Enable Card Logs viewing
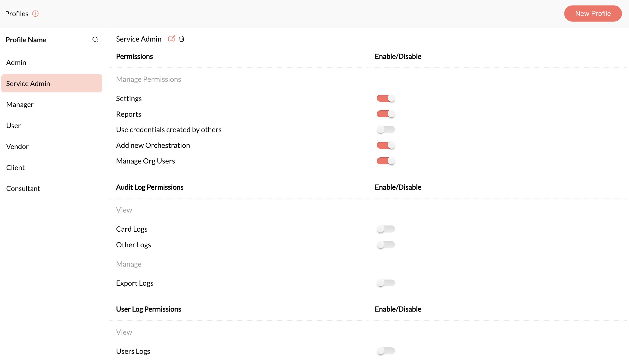 (386, 229)
